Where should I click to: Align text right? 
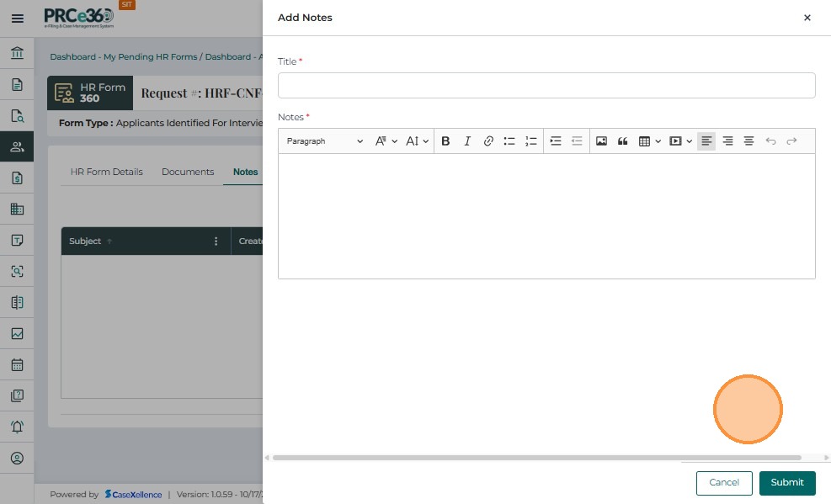coord(727,141)
